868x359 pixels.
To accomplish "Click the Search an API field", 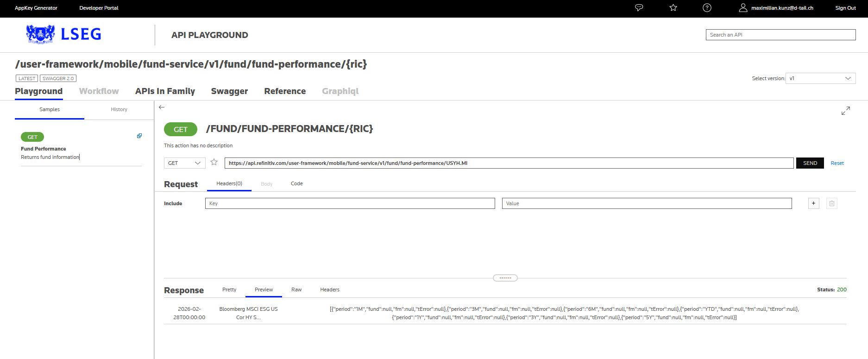I will [780, 35].
